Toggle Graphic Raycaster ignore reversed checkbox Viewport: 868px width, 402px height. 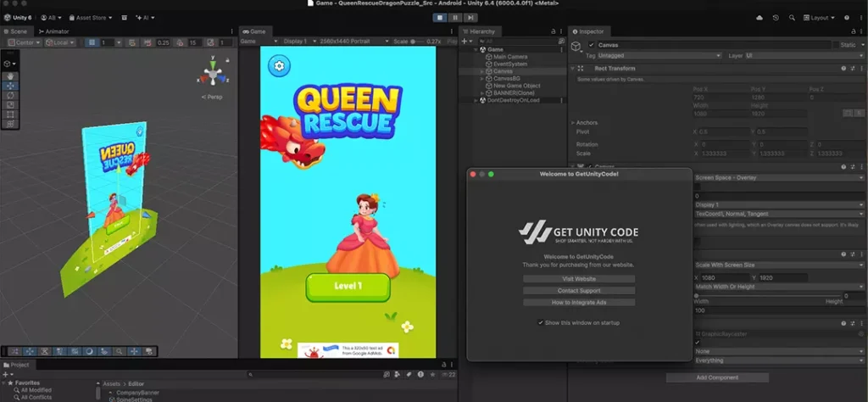[x=697, y=342]
